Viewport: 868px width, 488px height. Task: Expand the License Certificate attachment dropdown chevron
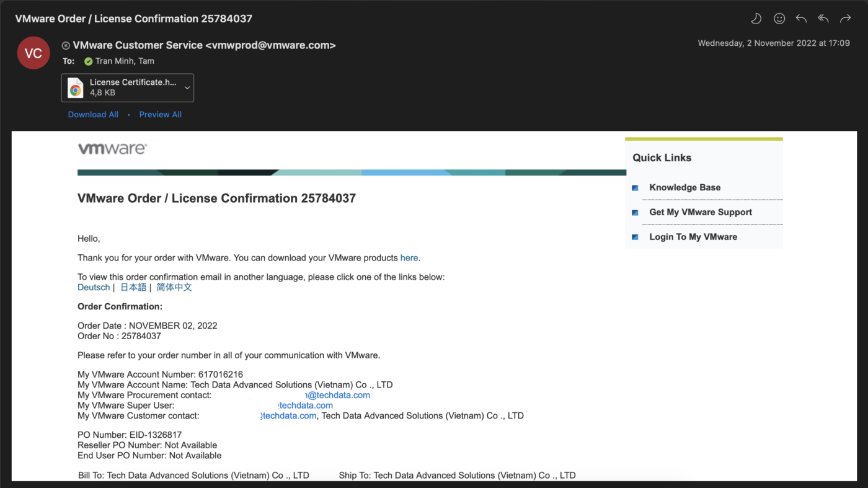click(187, 87)
